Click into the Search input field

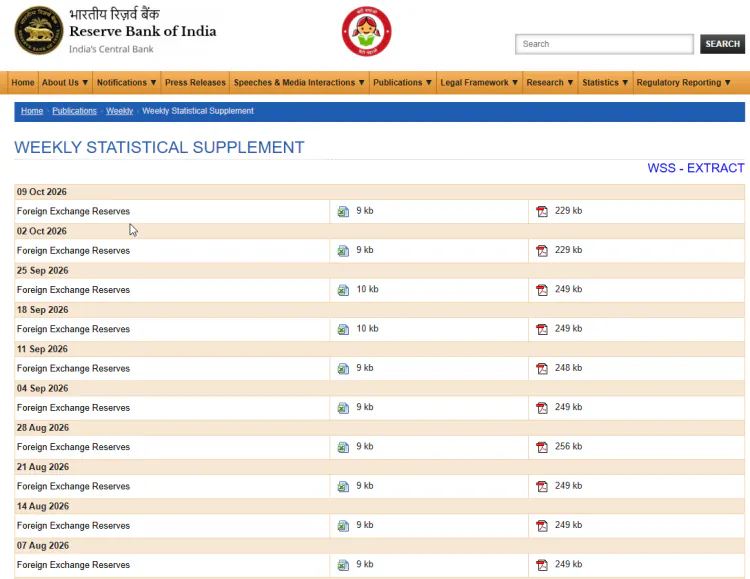(604, 44)
